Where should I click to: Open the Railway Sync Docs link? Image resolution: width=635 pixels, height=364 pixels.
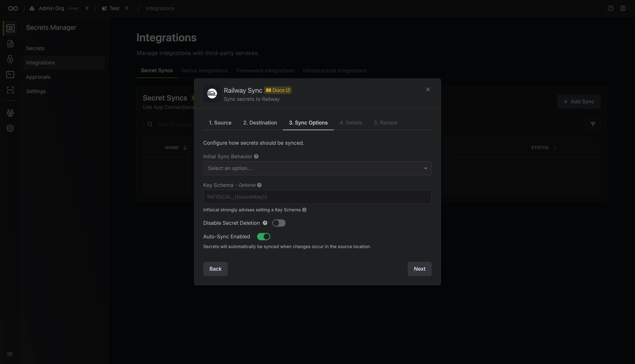[x=278, y=90]
